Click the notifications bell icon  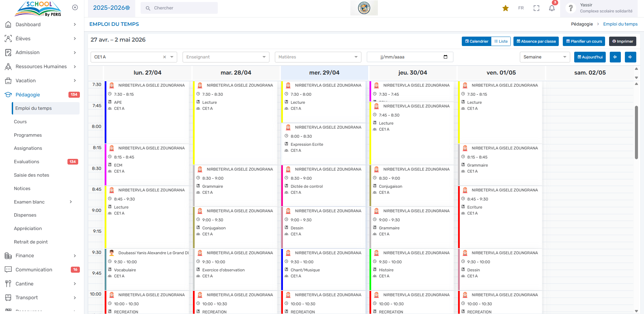[552, 8]
